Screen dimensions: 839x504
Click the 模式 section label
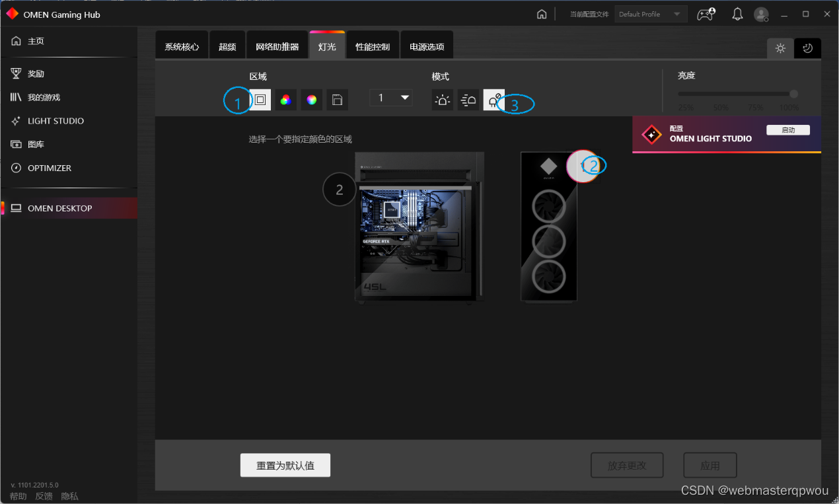pyautogui.click(x=441, y=77)
